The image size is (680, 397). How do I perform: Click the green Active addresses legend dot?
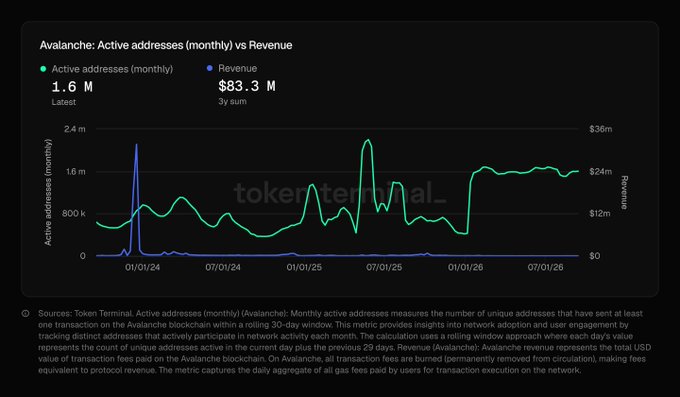43,69
